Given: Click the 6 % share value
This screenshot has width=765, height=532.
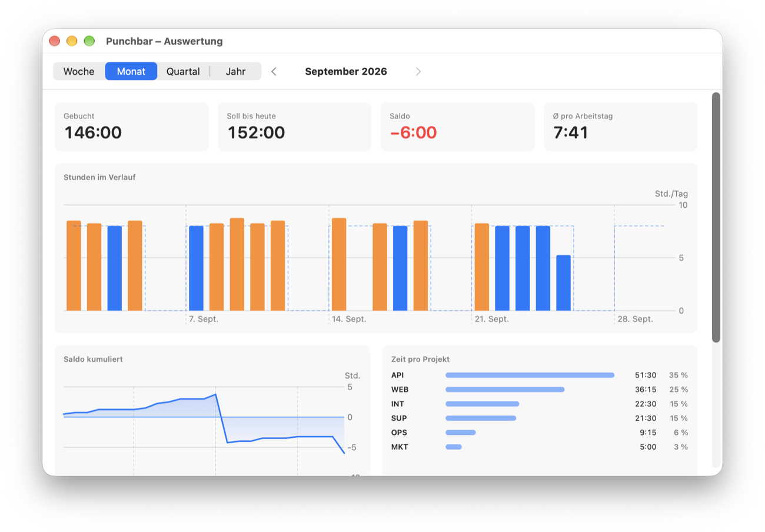Looking at the screenshot, I should pyautogui.click(x=681, y=433).
